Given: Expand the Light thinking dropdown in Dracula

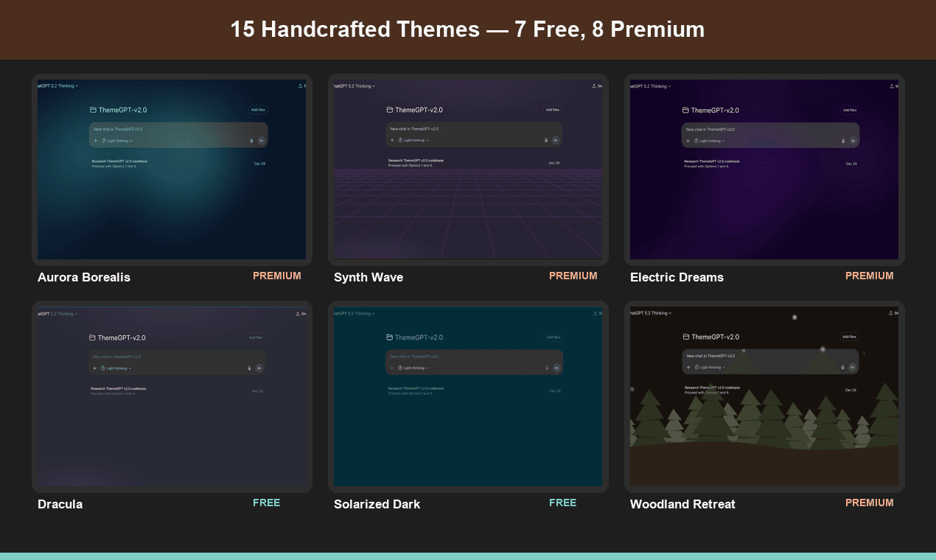Looking at the screenshot, I should pyautogui.click(x=117, y=368).
